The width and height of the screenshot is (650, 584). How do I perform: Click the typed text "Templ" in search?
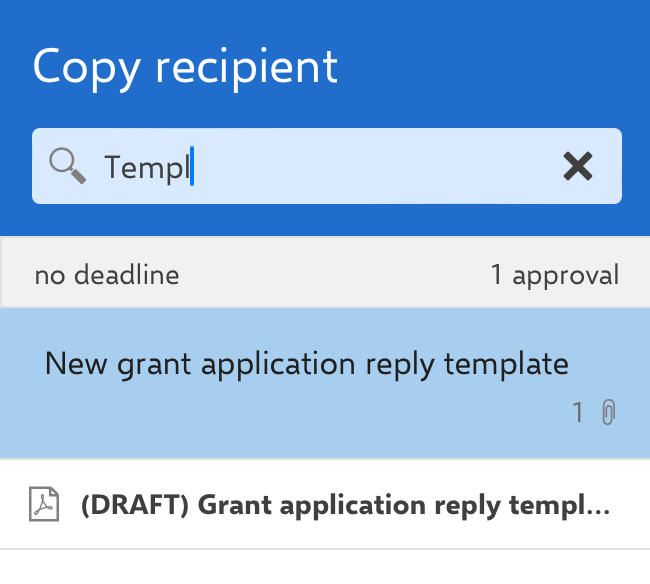[146, 167]
